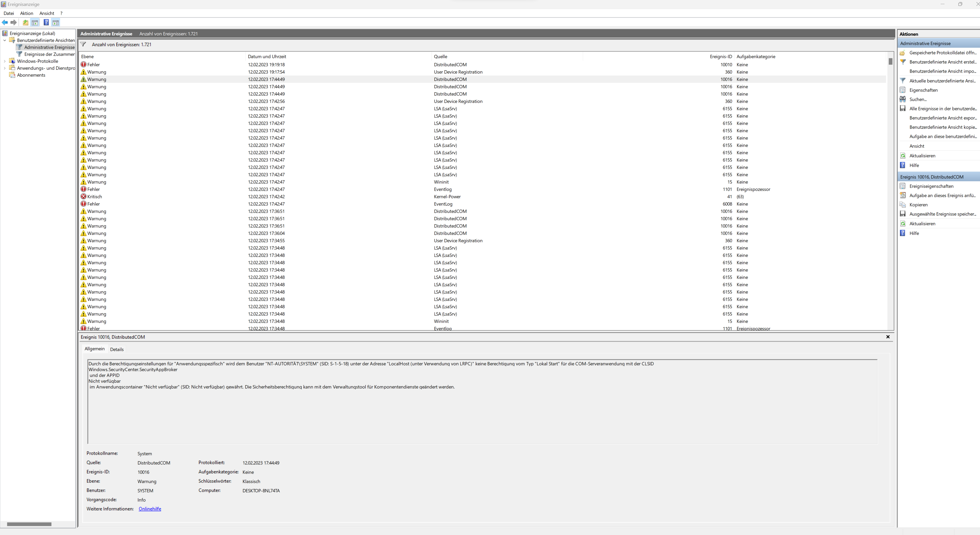980x535 pixels.
Task: Click Benutzerdefinierte Ansicht kopieren action
Action: 943,127
